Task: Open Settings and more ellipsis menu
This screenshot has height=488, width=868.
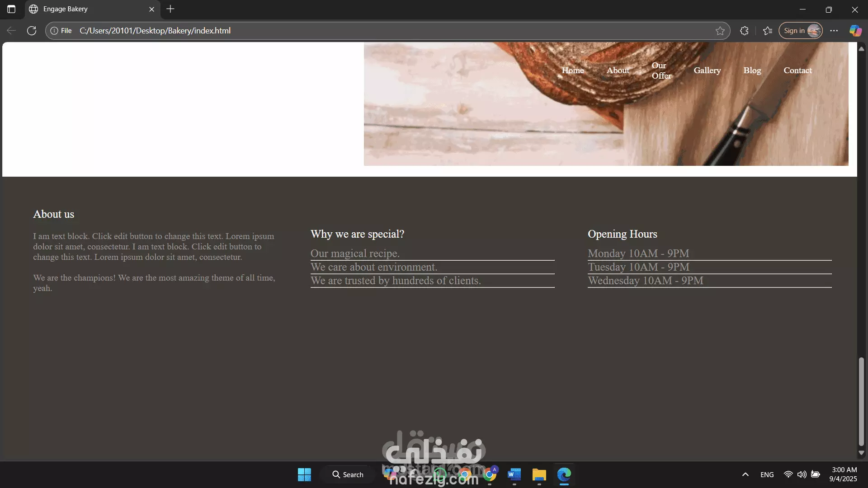Action: point(834,31)
